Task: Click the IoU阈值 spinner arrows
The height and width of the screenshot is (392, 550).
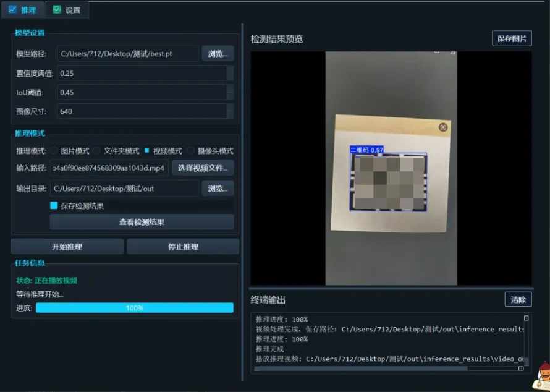Action: [x=231, y=92]
